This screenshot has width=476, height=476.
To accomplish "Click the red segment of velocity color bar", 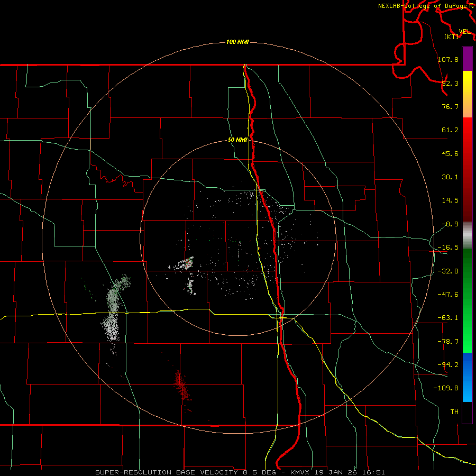I will 467,169.
